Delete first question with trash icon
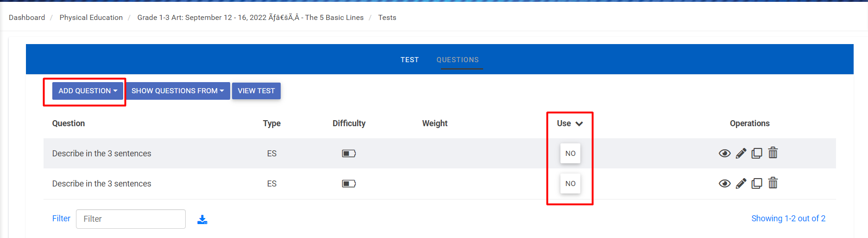868x238 pixels. coord(773,153)
